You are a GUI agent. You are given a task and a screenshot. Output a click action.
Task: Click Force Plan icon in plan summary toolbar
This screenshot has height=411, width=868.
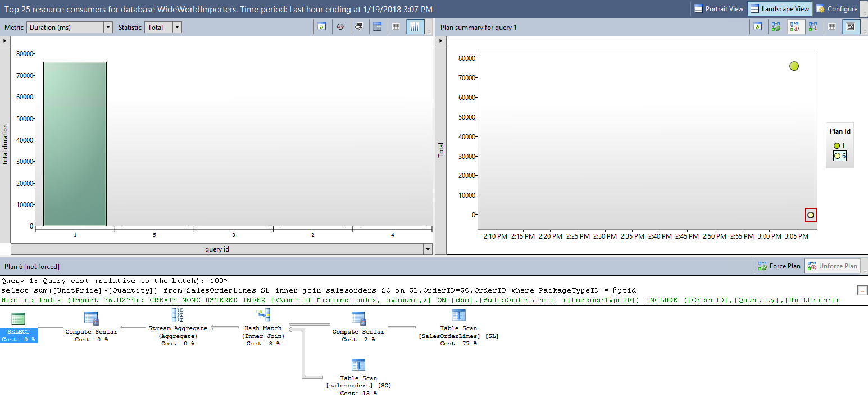click(776, 27)
